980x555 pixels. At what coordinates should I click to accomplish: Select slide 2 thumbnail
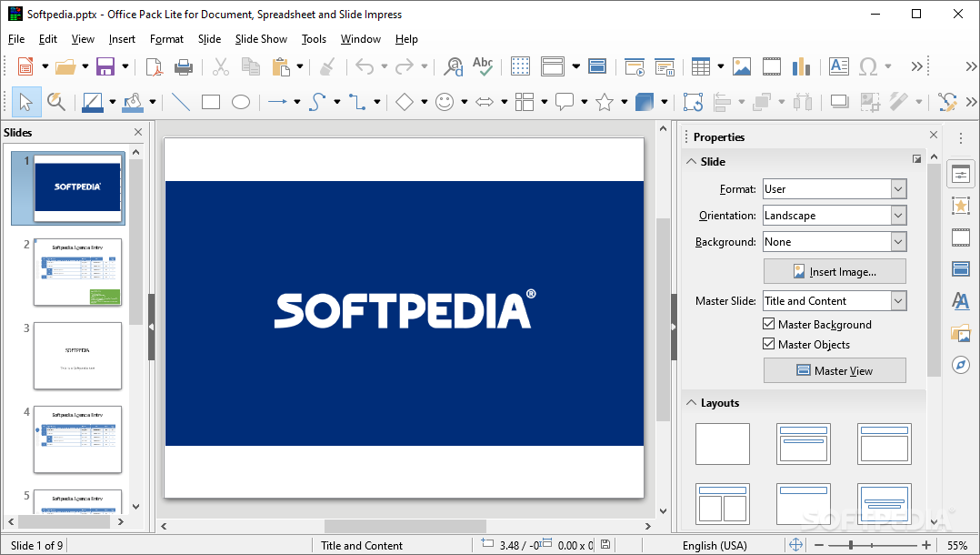77,271
